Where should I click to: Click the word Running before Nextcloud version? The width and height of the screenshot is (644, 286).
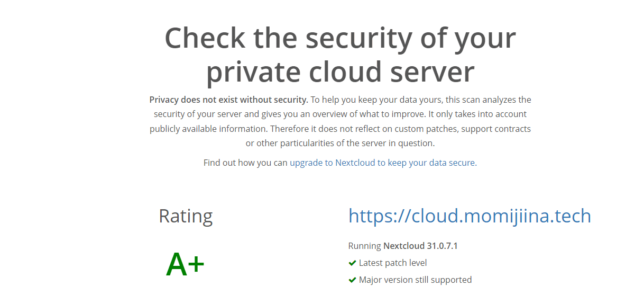(364, 246)
